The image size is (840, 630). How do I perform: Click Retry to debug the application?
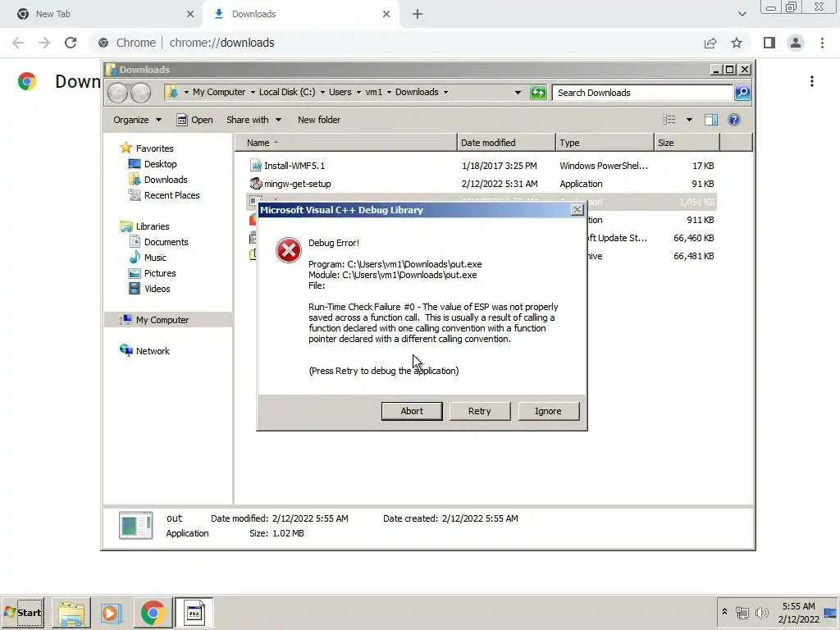(479, 411)
